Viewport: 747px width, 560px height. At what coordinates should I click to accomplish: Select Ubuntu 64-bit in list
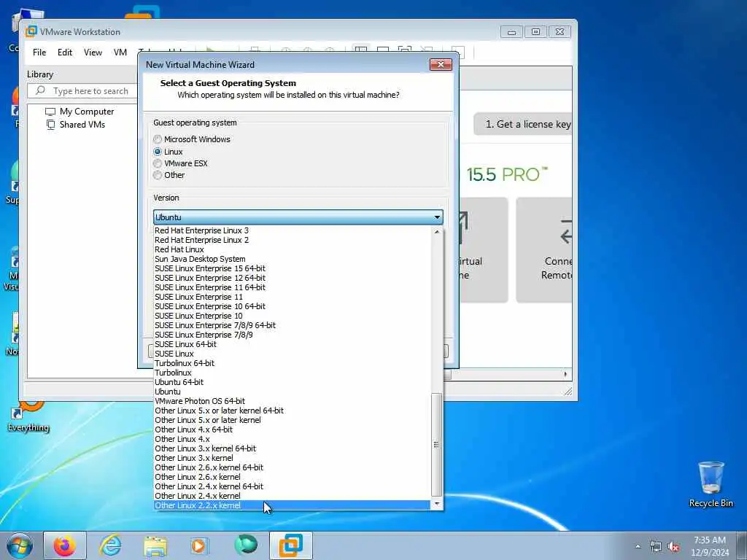[x=292, y=382]
